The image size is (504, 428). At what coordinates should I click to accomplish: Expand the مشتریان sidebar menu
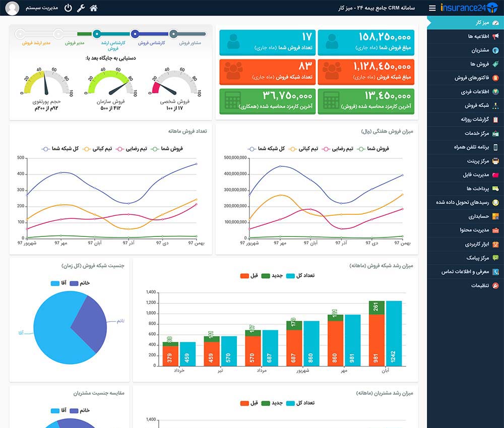click(x=465, y=50)
